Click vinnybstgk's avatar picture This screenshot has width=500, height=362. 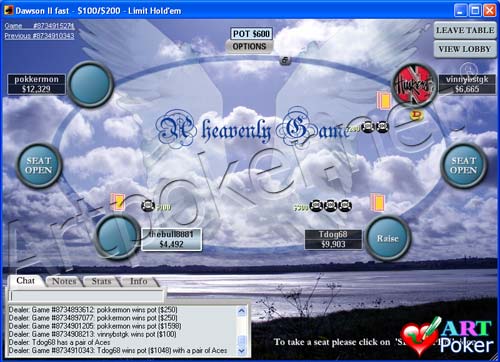coord(414,85)
